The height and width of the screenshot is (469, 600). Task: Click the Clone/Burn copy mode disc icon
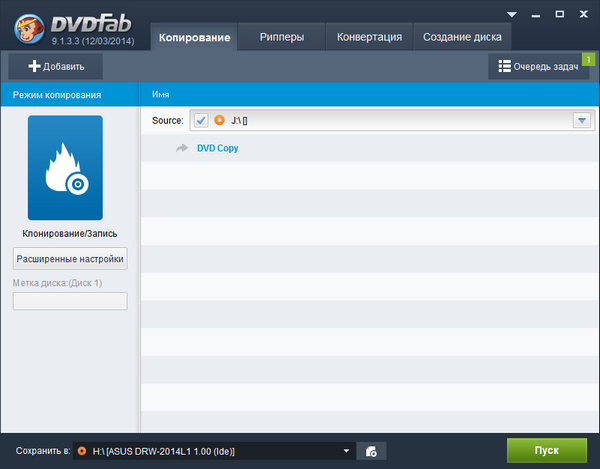pos(65,167)
